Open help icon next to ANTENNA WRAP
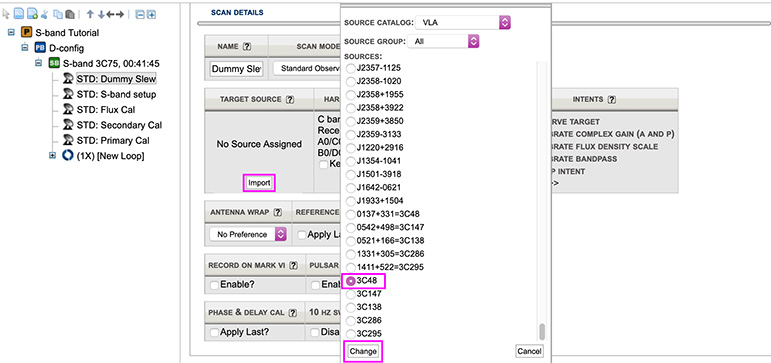The width and height of the screenshot is (771, 363). (278, 212)
